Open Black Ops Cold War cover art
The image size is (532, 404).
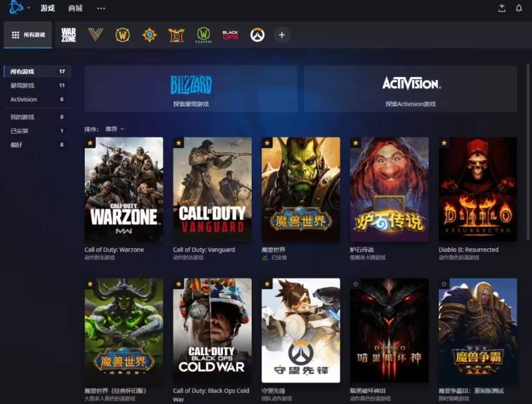coord(213,330)
